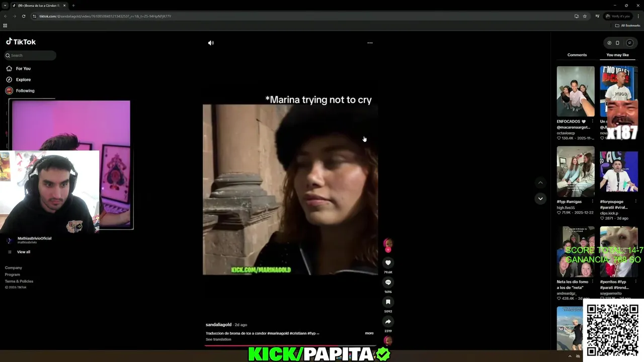Open the ENFOCADOS recommended video thumbnail

point(576,92)
